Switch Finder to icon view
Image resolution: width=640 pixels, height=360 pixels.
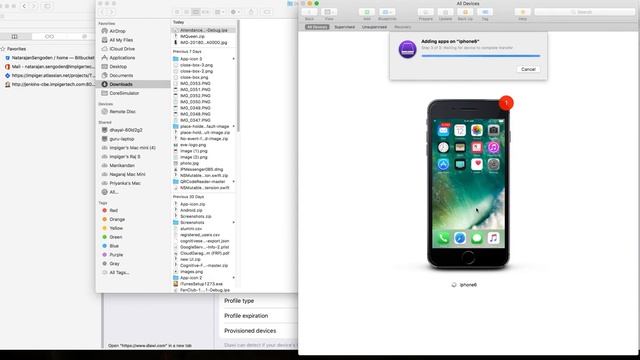click(x=177, y=12)
